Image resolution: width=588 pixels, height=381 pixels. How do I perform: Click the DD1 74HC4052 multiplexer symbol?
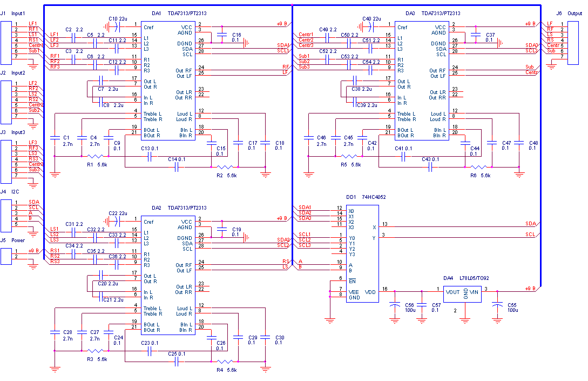pos(362,254)
